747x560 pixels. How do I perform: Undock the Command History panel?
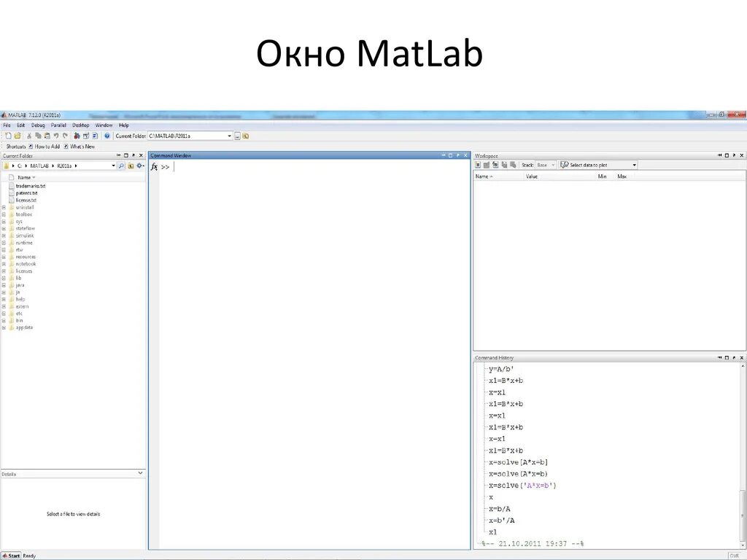(734, 357)
